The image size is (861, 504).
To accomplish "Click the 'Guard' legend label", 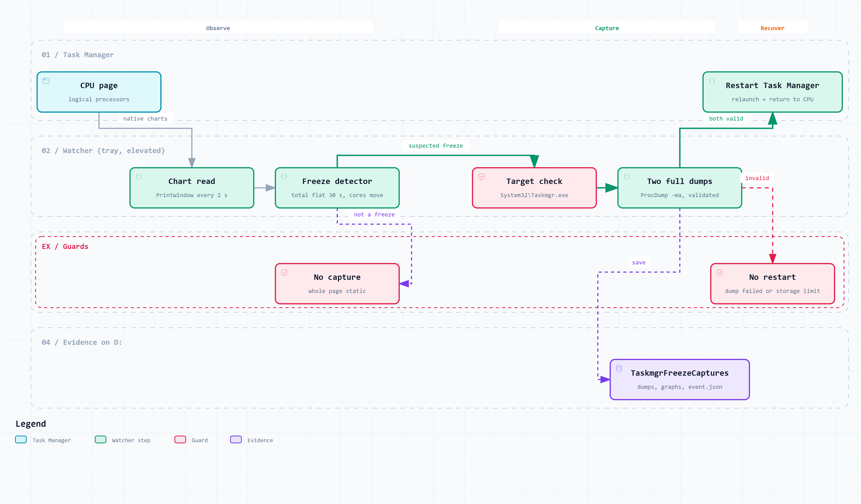I will pyautogui.click(x=200, y=440).
